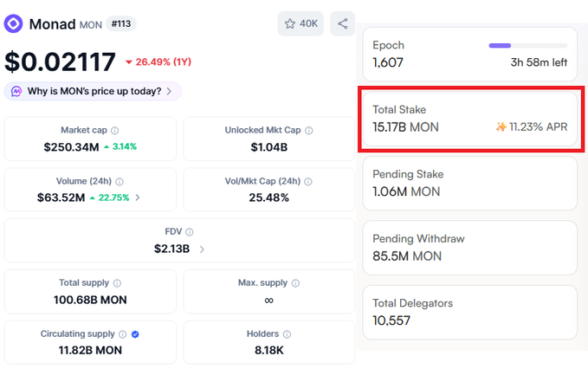This screenshot has height=369, width=588.
Task: Click the 25.48% Vol/Mkt Cap value
Action: click(268, 197)
